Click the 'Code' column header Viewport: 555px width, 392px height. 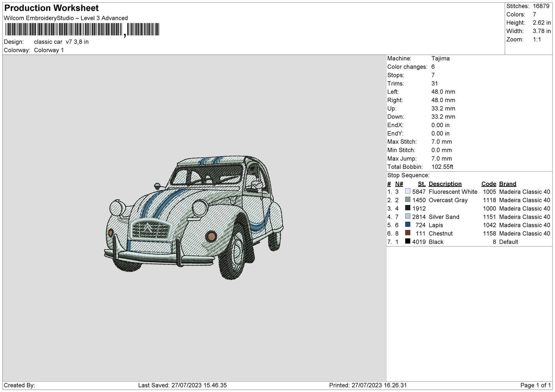point(489,184)
